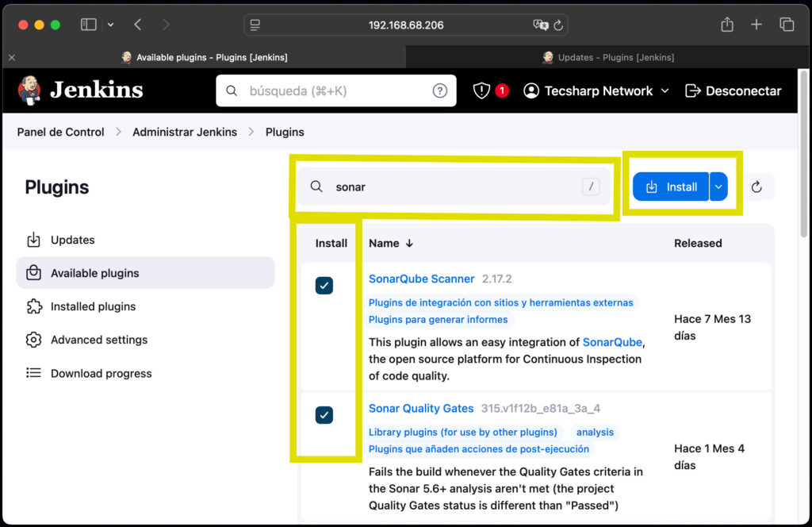Screen dimensions: 812x527
Task: Click the Jenkins butler logo
Action: [x=29, y=90]
